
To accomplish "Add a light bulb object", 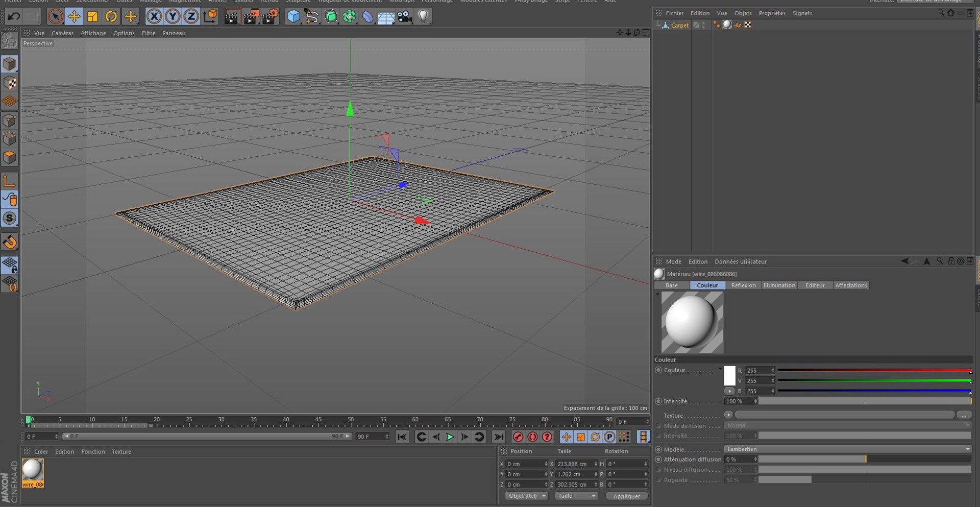I will click(423, 16).
